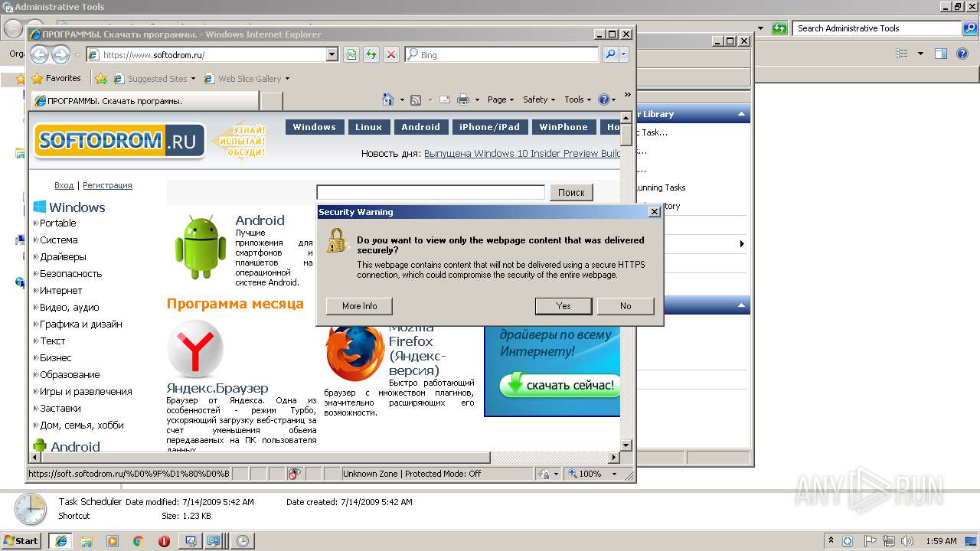The width and height of the screenshot is (980, 551).
Task: Click the Bing search magnifier button
Action: click(610, 55)
